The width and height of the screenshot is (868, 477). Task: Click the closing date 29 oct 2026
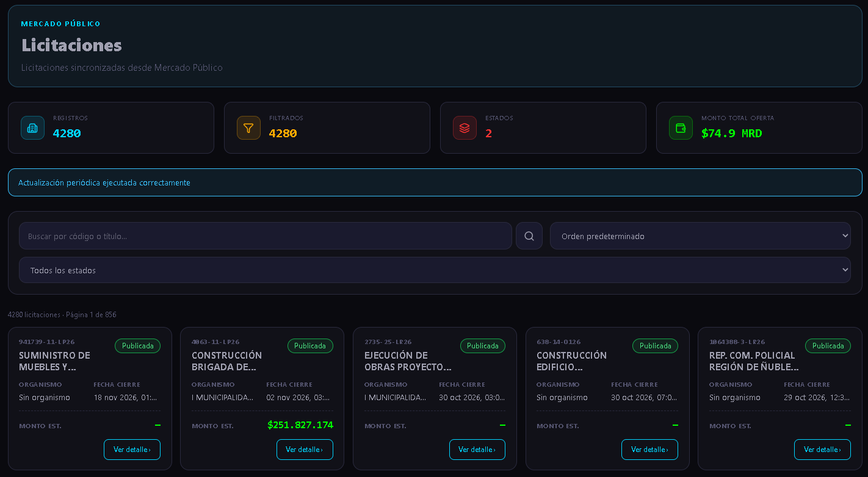coord(816,398)
